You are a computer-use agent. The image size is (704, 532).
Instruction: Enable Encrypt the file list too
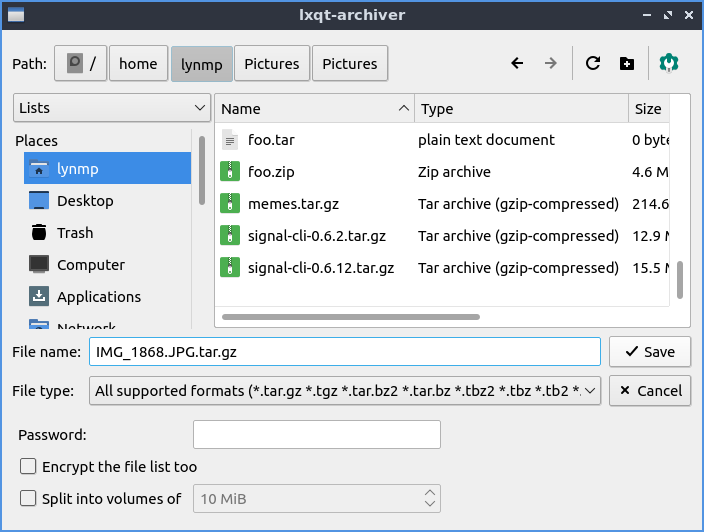pyautogui.click(x=28, y=467)
